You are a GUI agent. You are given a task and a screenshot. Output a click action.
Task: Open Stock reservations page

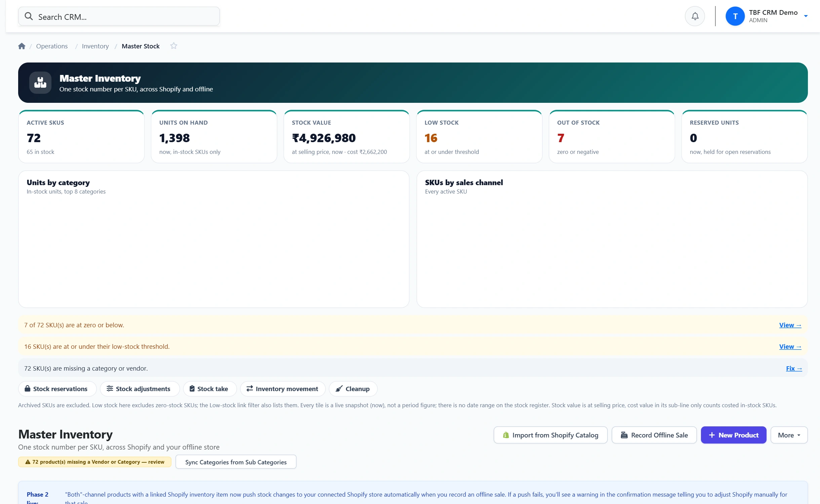[57, 389]
